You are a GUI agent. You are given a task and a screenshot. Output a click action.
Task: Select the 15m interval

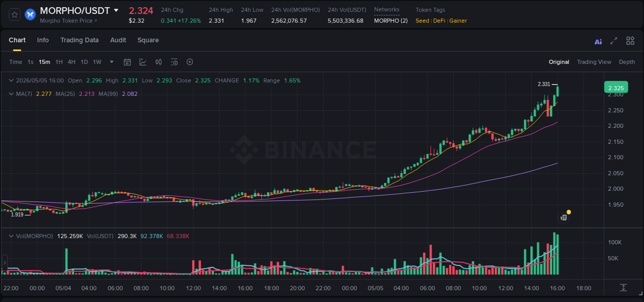44,62
